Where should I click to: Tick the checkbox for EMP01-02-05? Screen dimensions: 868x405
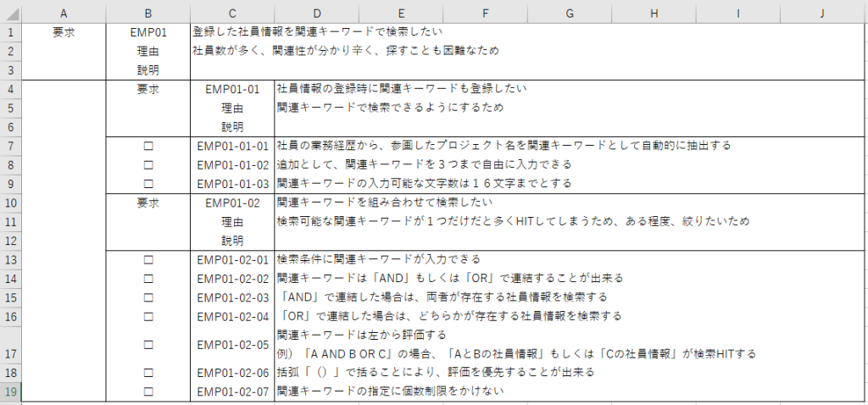tap(147, 344)
